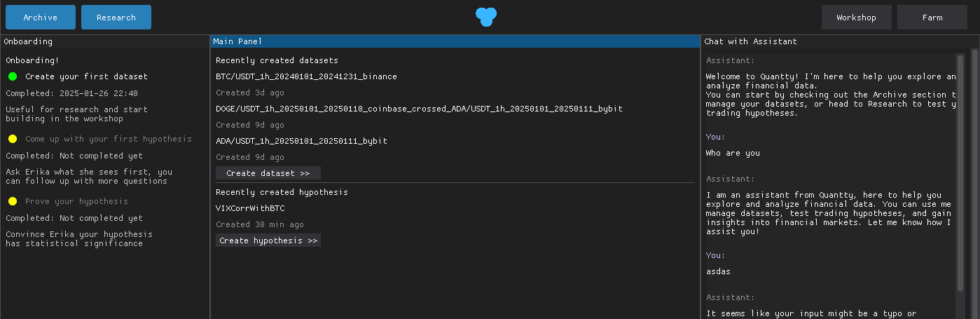Select the BTC/USDT 1h binance dataset
980x319 pixels.
pos(306,76)
